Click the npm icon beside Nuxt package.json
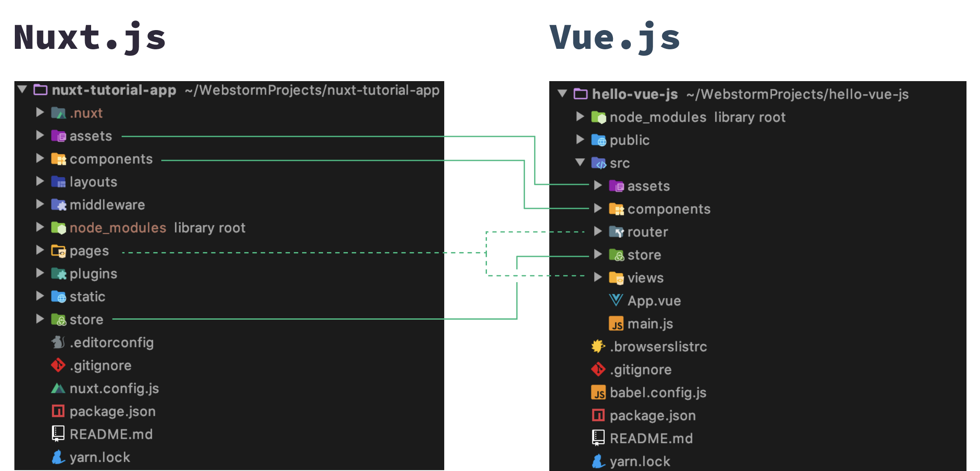 coord(58,411)
